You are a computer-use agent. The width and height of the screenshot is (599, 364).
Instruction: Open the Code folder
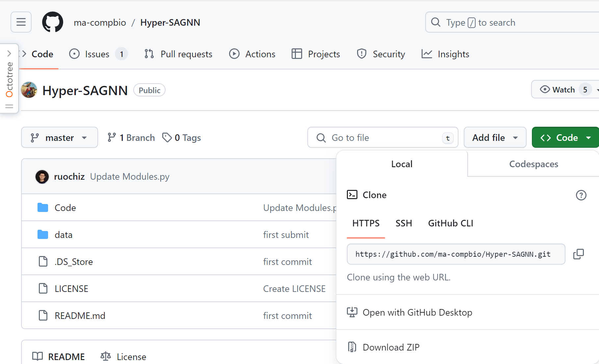[x=65, y=208]
